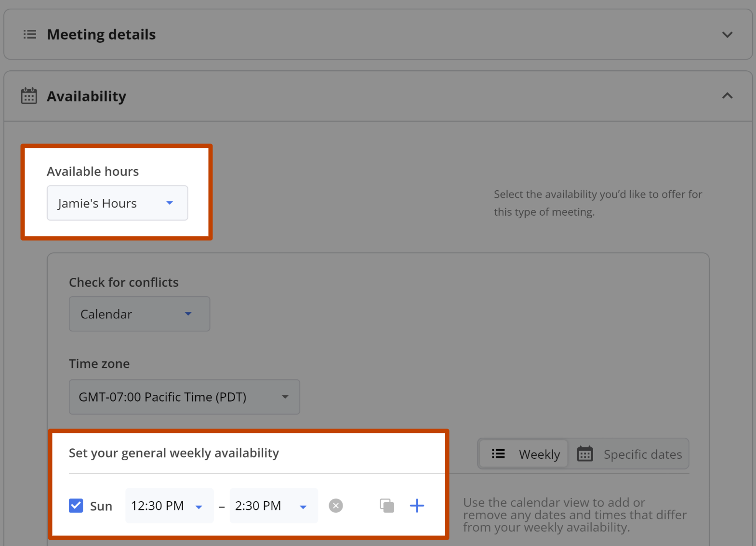Click the Availability calendar icon
Viewport: 756px width, 546px height.
(29, 96)
